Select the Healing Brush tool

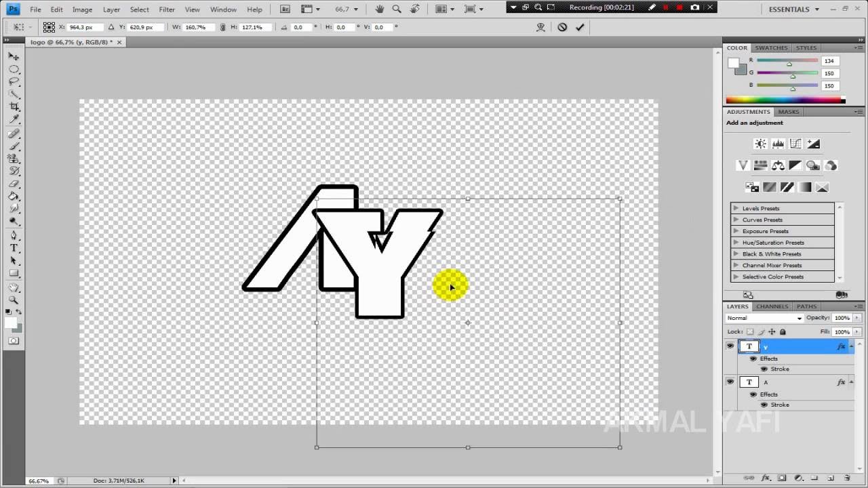[14, 134]
